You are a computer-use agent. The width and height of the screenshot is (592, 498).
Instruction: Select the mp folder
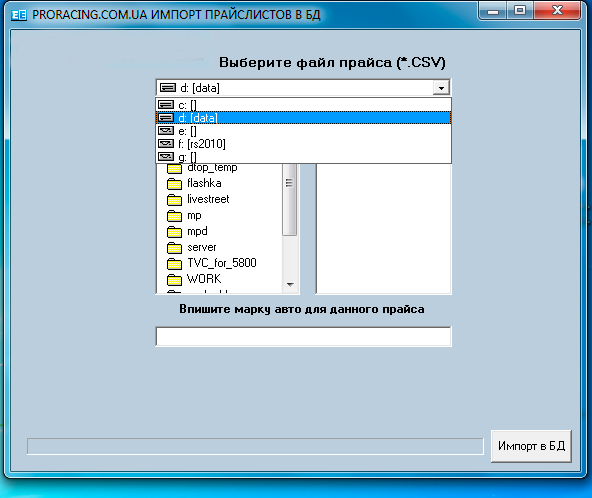(x=184, y=215)
